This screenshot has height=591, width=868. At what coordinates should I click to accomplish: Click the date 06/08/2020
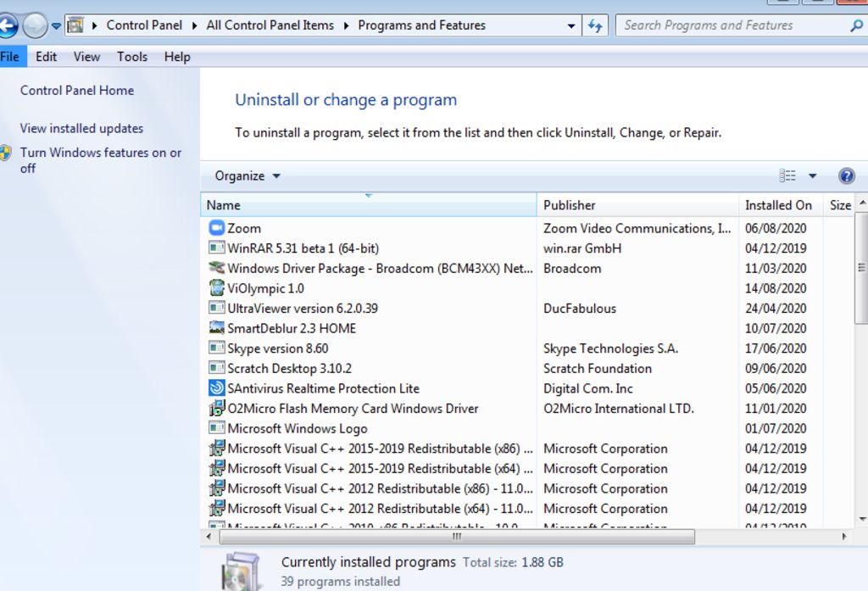776,228
